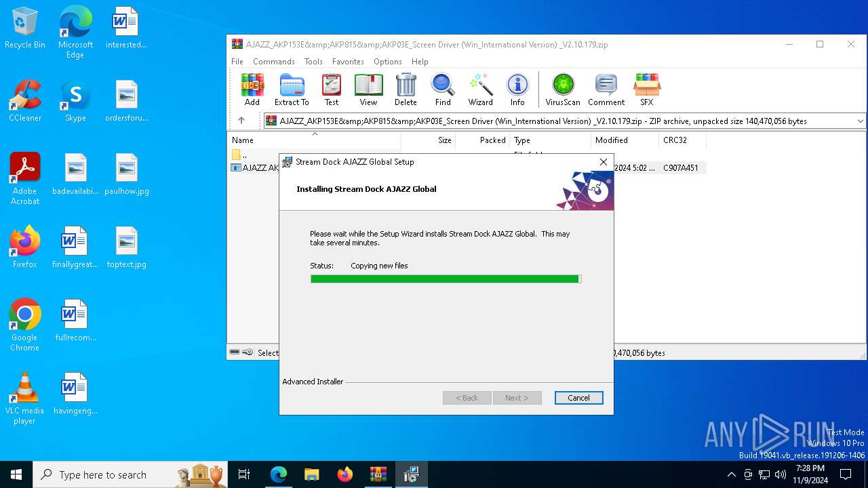The width and height of the screenshot is (868, 488).
Task: Click the Add icon in WinRAR toolbar
Action: [x=252, y=90]
